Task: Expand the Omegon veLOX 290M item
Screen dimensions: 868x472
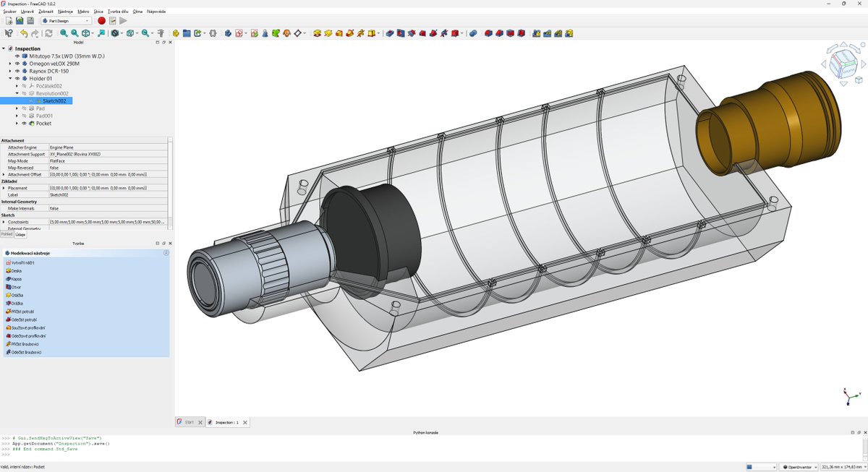Action: 9,62
